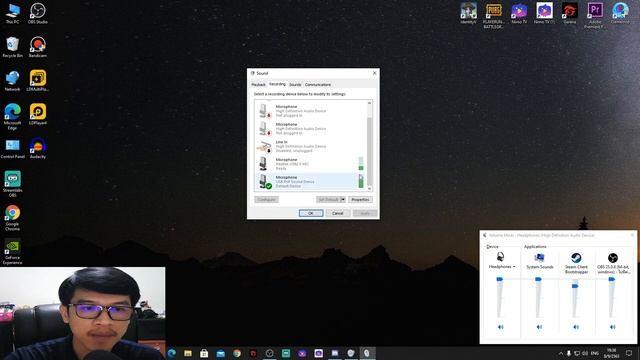The image size is (640, 360).
Task: Click the System Sounds icon in Volume Mixer
Action: (x=539, y=257)
